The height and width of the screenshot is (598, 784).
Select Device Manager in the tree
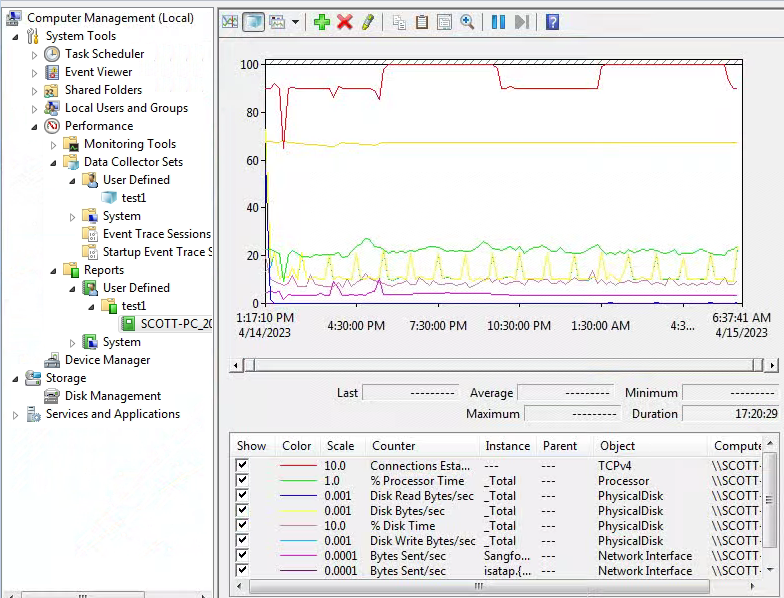(107, 360)
